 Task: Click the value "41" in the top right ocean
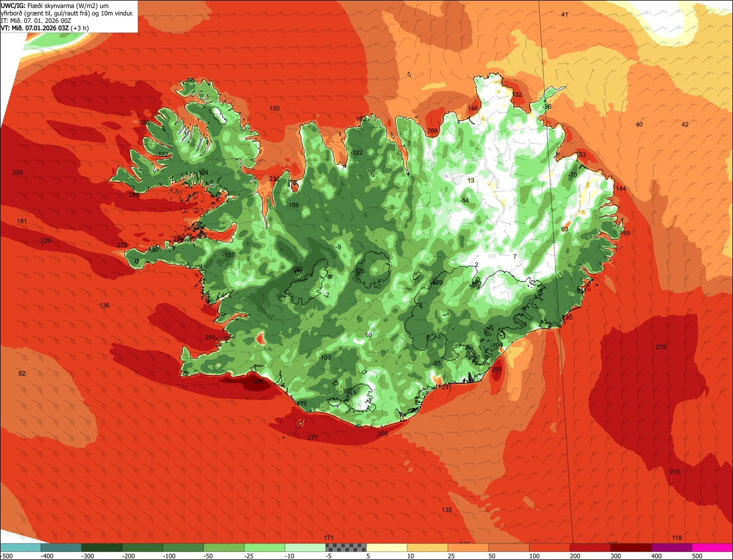(x=565, y=14)
